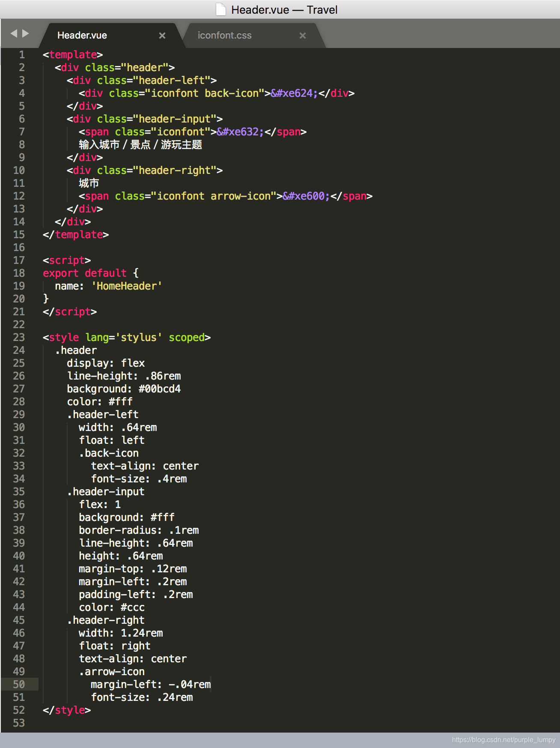Click 'width: .64rem' on line 30
The width and height of the screenshot is (560, 748).
[118, 428]
